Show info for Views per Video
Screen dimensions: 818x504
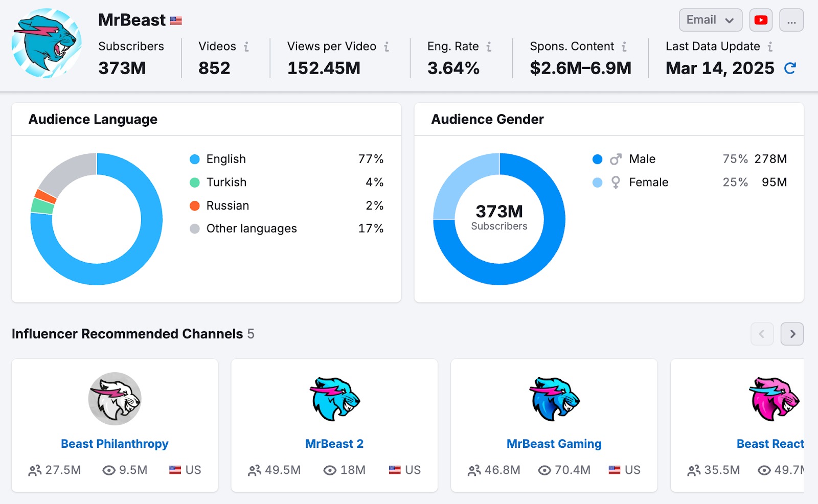click(x=387, y=47)
